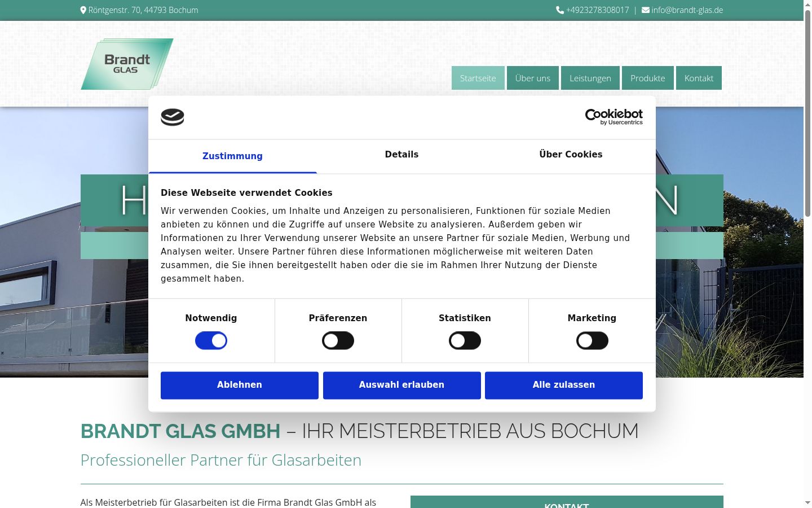Screen dimensions: 812x508
Task: Click the Brandt Glas logo
Action: [x=127, y=64]
